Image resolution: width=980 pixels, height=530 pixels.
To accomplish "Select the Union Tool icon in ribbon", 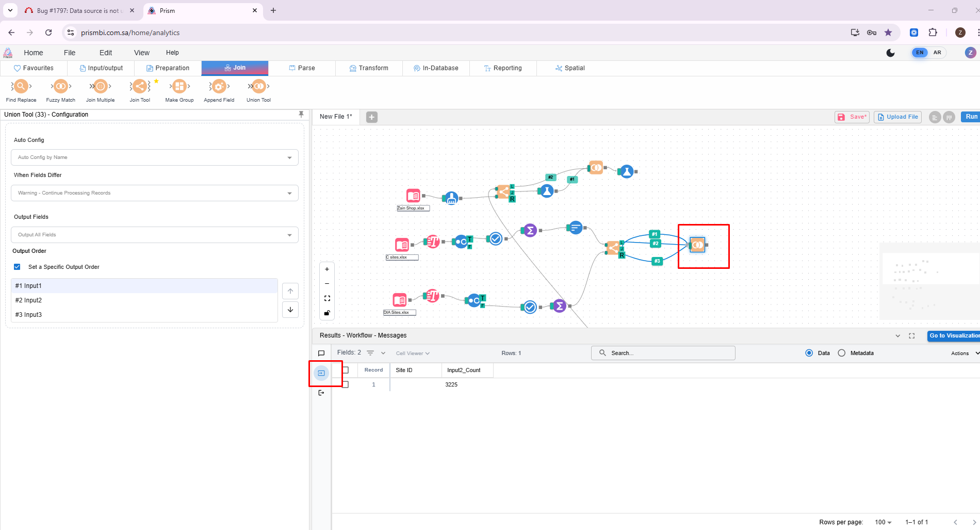I will pyautogui.click(x=258, y=87).
